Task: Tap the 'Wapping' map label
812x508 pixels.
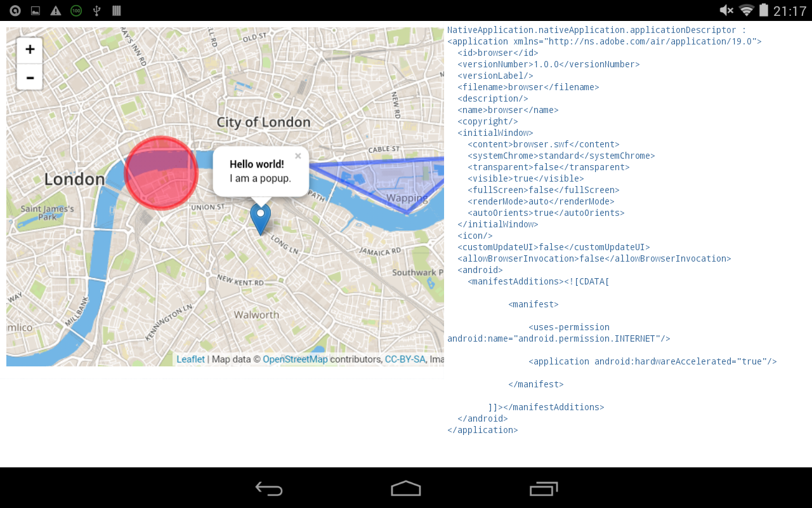Action: point(407,198)
